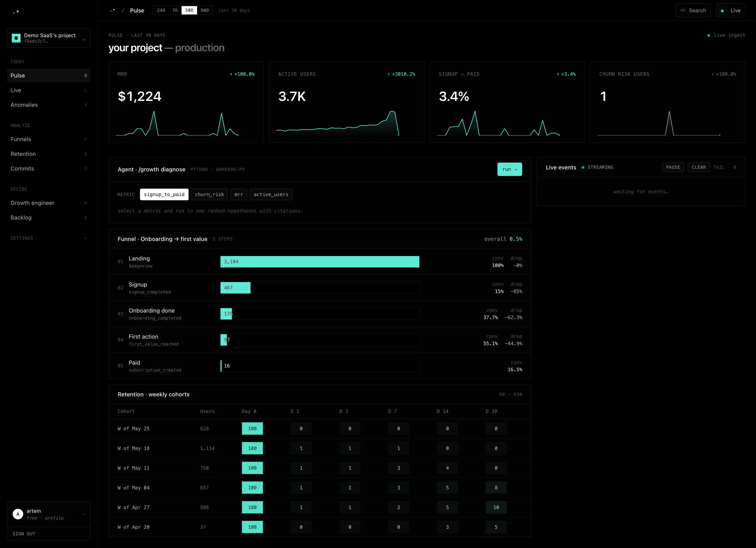The width and height of the screenshot is (756, 548).
Task: Open profile via arrow next to artem
Action: (x=84, y=514)
